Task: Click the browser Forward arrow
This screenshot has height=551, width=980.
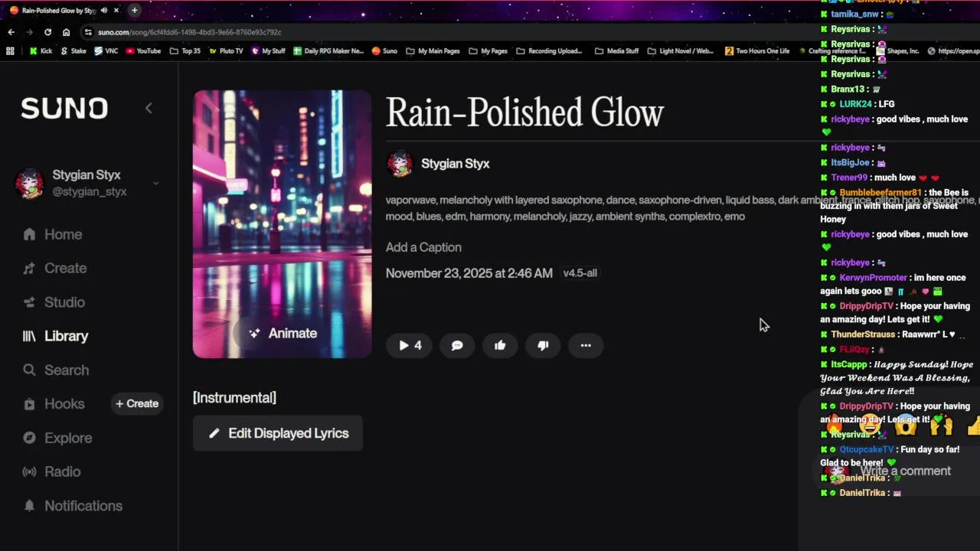Action: pyautogui.click(x=29, y=32)
